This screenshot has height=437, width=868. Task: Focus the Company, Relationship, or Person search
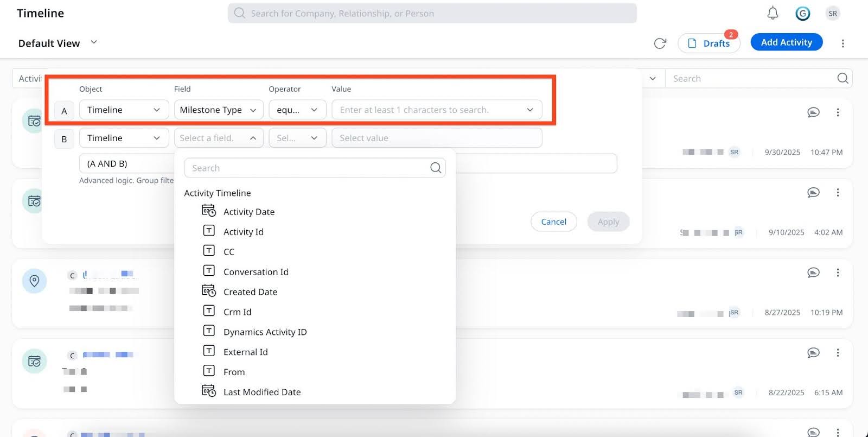[x=432, y=13]
